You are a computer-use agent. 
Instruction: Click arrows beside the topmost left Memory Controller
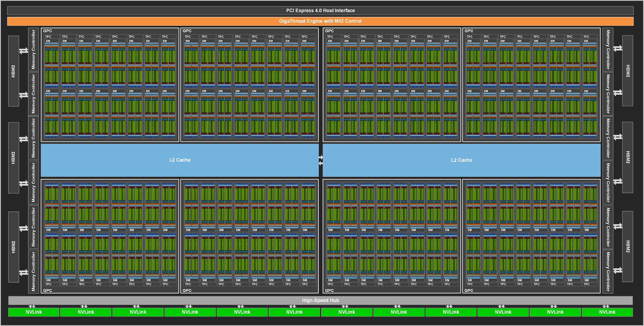[x=24, y=51]
